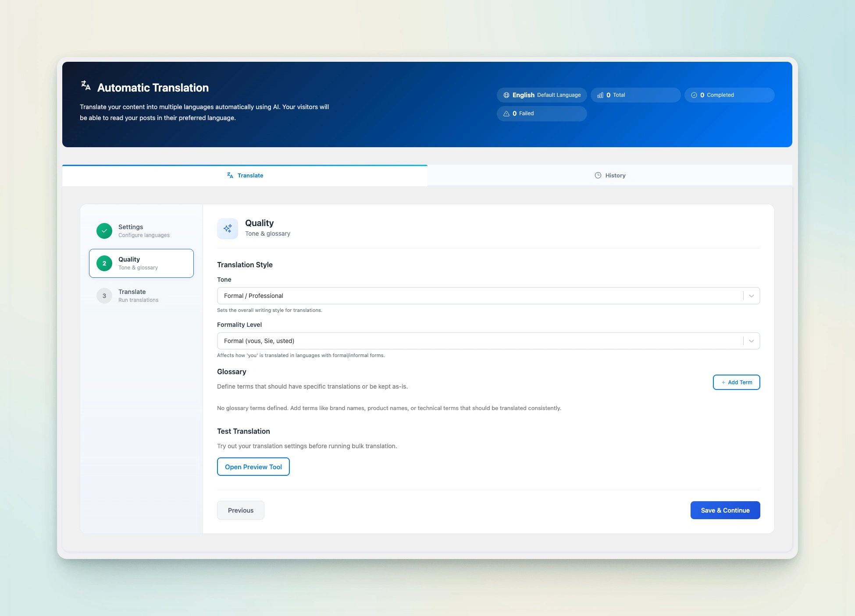Click the green checkmark on Settings step
This screenshot has width=855, height=616.
point(104,231)
